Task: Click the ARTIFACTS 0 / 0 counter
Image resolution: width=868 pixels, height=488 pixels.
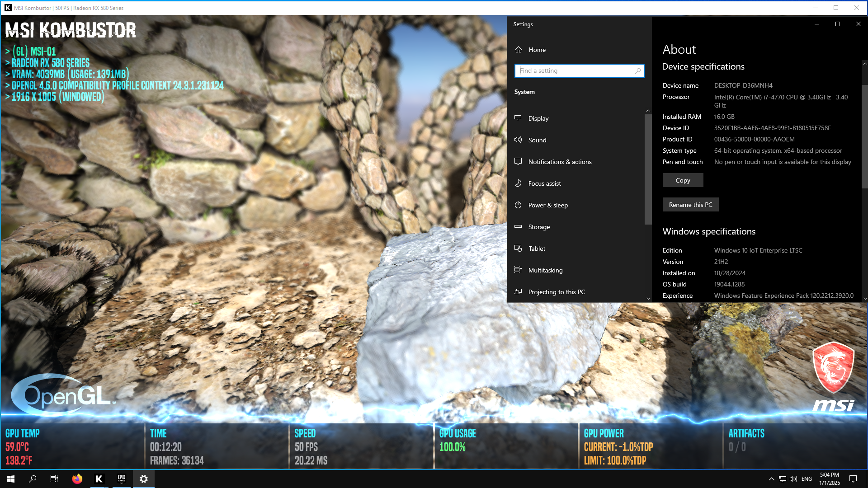Action: (737, 447)
